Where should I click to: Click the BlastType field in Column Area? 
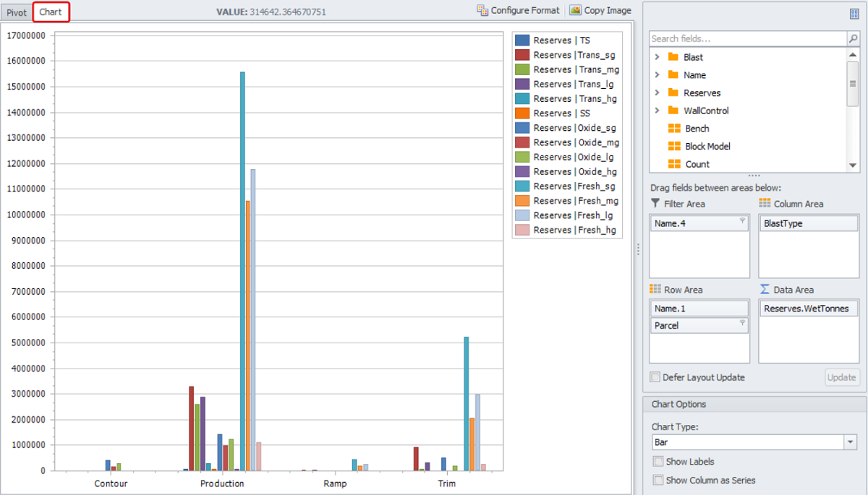pyautogui.click(x=808, y=224)
